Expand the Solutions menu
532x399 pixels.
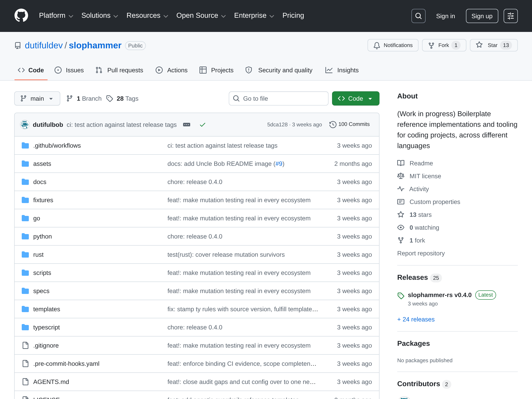(100, 16)
